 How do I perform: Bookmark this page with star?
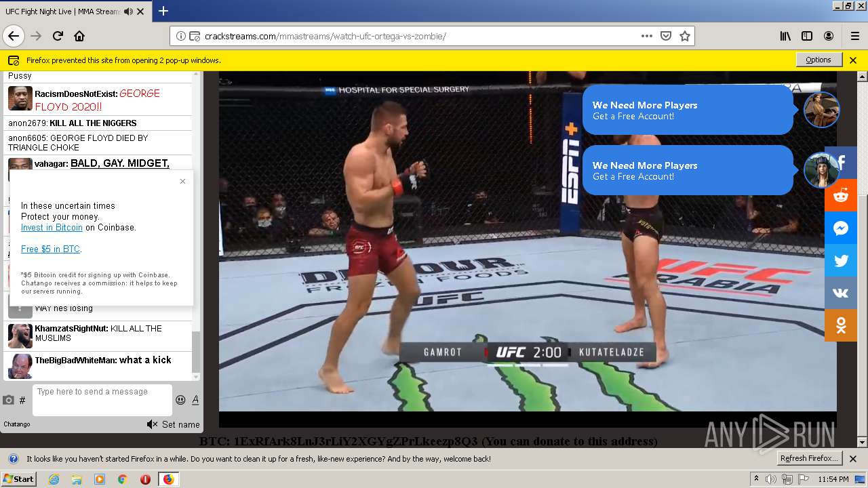pyautogui.click(x=685, y=36)
